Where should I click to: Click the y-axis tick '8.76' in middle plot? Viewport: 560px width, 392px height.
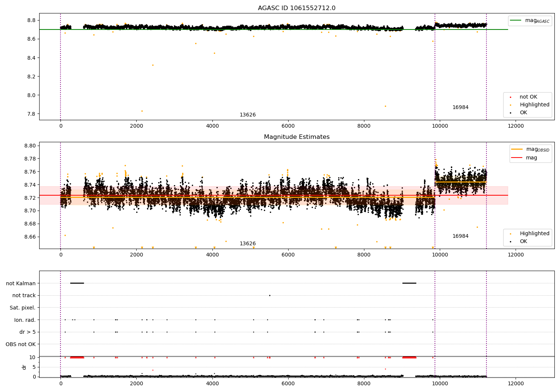click(x=30, y=172)
